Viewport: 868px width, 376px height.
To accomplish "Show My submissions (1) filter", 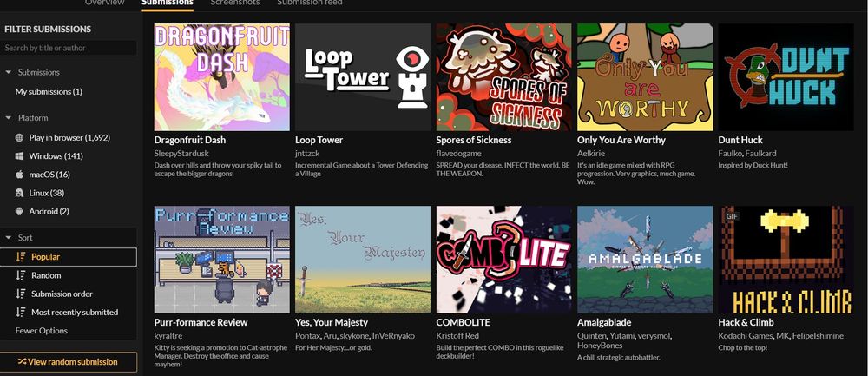I will [49, 91].
